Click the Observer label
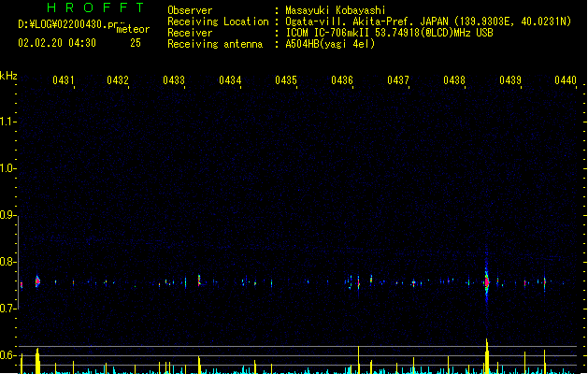The height and width of the screenshot is (374, 588). pyautogui.click(x=190, y=10)
